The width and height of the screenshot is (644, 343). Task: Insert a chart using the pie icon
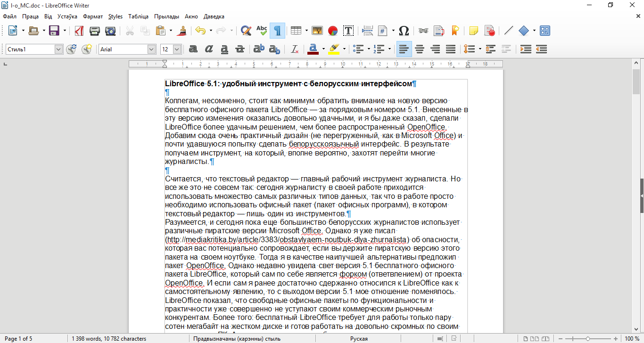pyautogui.click(x=333, y=31)
